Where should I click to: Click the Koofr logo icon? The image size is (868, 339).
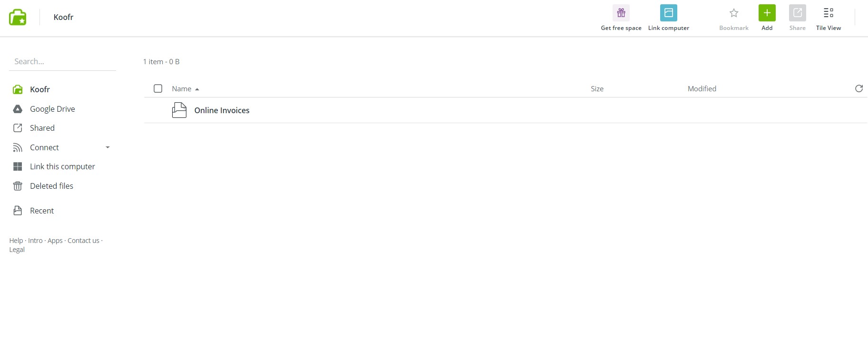(18, 17)
